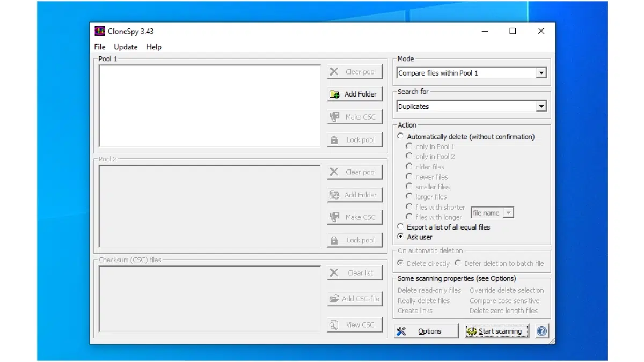Click the View CSC button
Screen dimensions: 644x362
(355, 324)
